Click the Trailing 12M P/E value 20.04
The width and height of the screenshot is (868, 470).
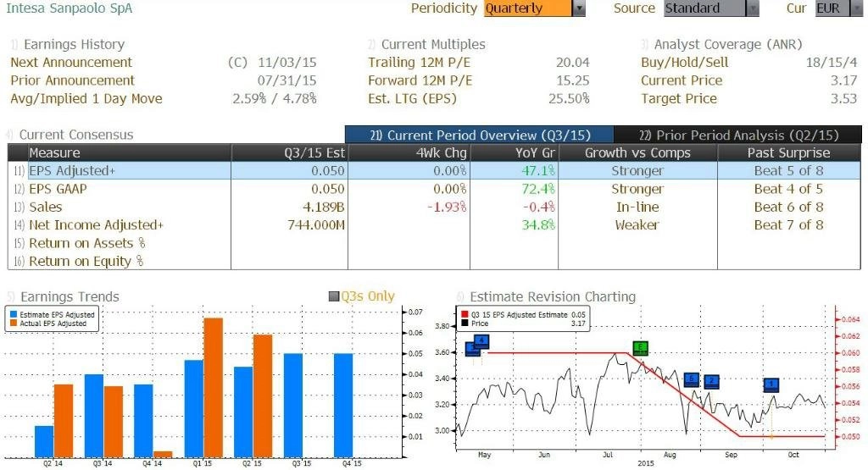pyautogui.click(x=573, y=63)
